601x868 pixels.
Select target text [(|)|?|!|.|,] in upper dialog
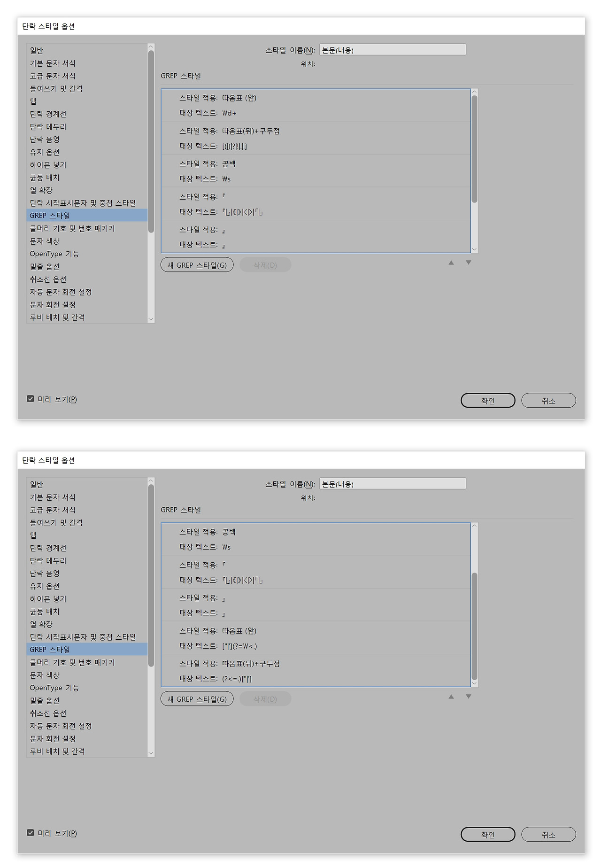[235, 147]
